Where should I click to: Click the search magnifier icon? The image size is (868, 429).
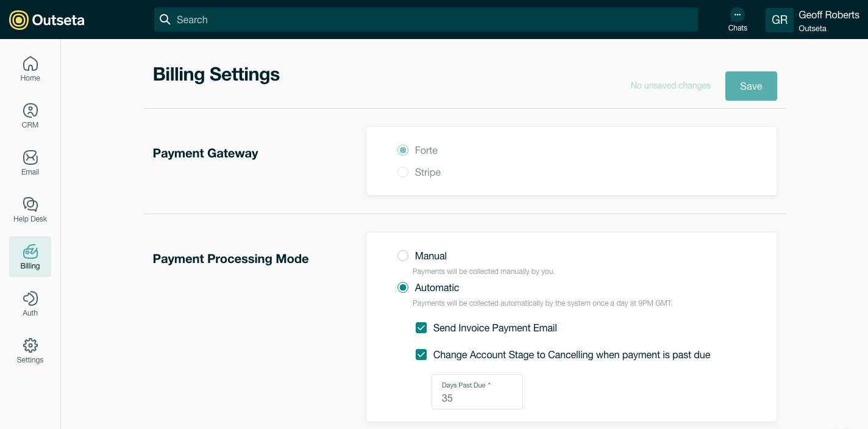[165, 20]
